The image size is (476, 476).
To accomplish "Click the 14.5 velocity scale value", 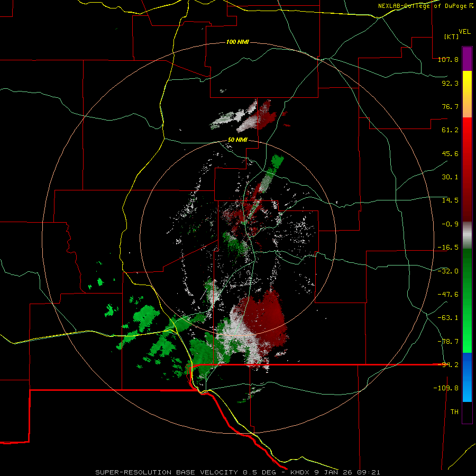I will (450, 200).
